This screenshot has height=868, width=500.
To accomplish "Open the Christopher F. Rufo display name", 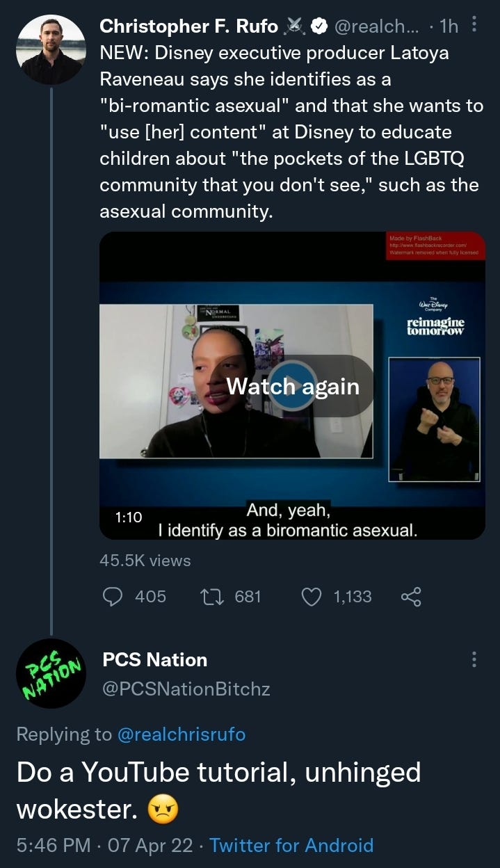I will 189,26.
